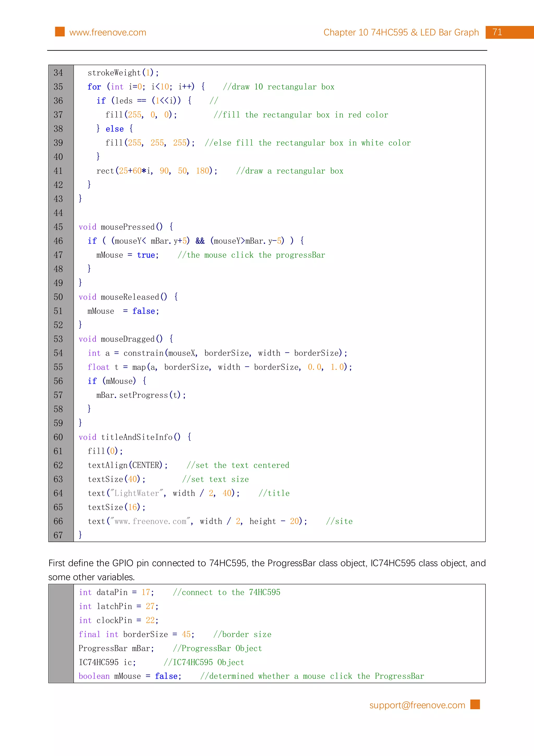Click the support@freenove.com email link
Image resolution: width=534 pixels, height=756 pixels.
click(417, 705)
